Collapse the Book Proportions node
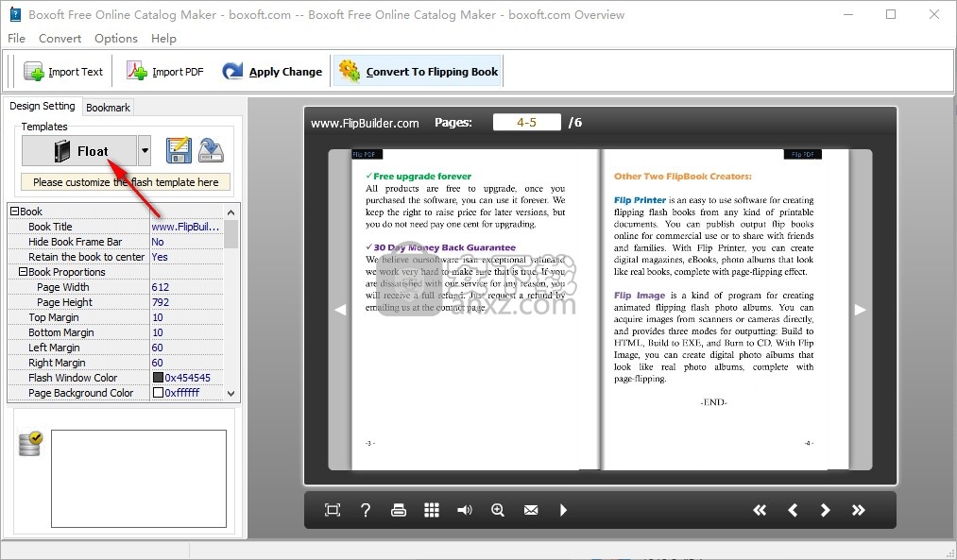The width and height of the screenshot is (957, 560). pyautogui.click(x=24, y=271)
